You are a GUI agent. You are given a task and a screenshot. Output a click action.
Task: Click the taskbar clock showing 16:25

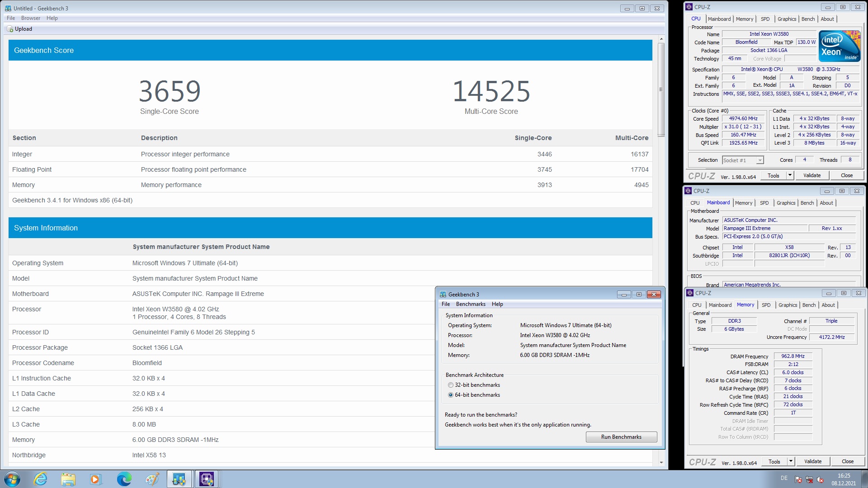coord(844,479)
